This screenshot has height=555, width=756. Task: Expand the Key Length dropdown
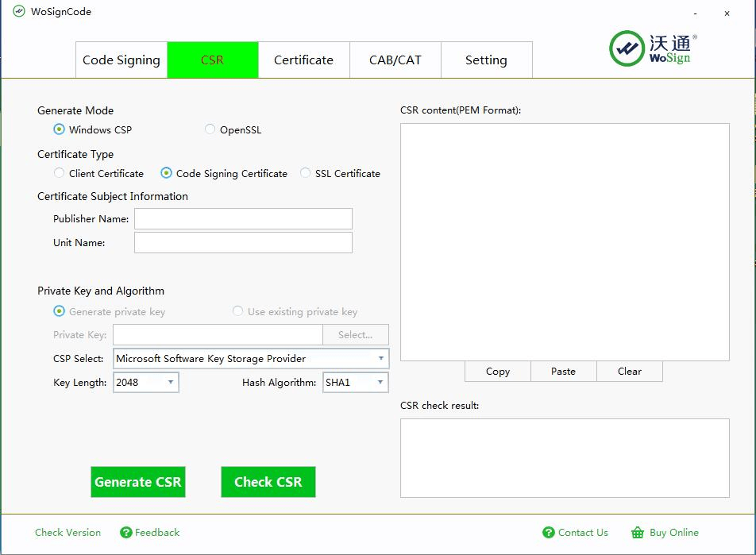(146, 383)
